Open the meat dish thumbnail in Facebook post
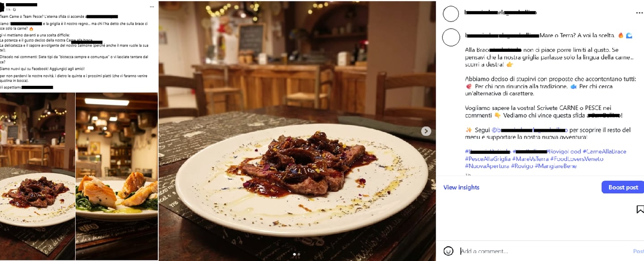This screenshot has width=644, height=261. (38, 176)
